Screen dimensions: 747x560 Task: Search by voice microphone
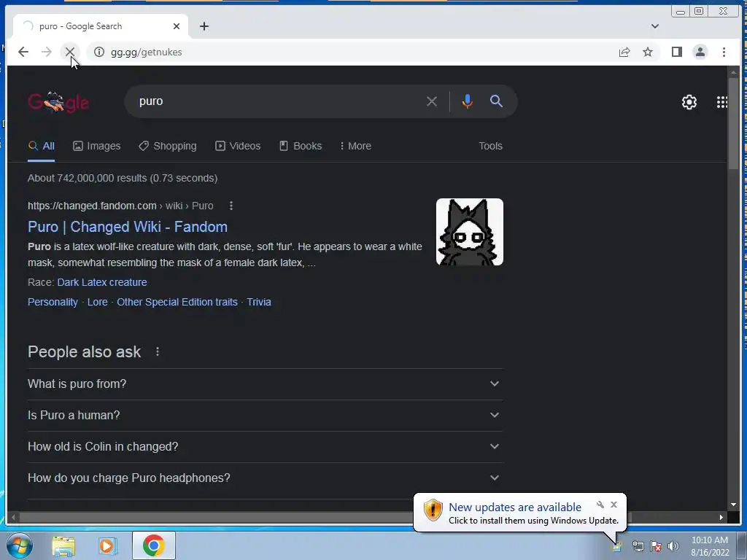click(x=468, y=101)
